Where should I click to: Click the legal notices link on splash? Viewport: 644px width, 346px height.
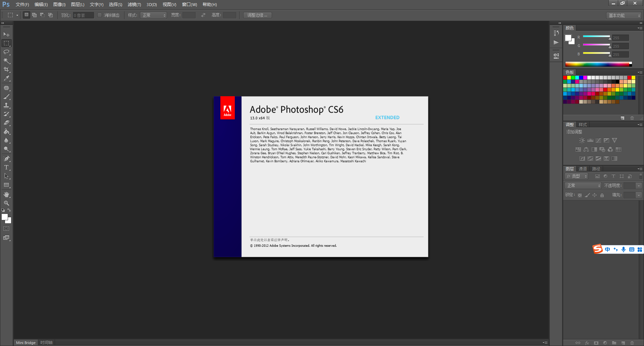point(269,240)
